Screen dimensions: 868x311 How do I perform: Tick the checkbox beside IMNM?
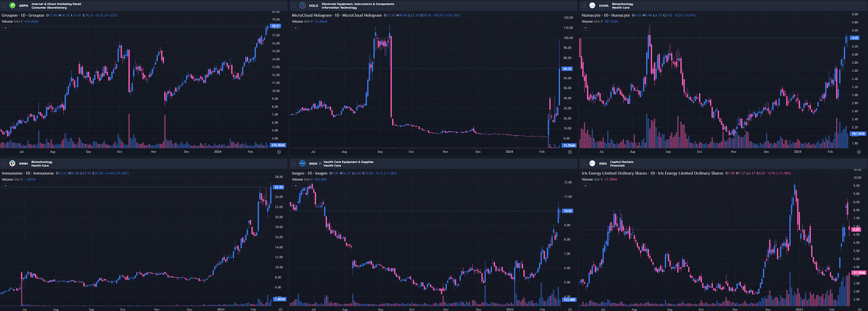click(4, 164)
